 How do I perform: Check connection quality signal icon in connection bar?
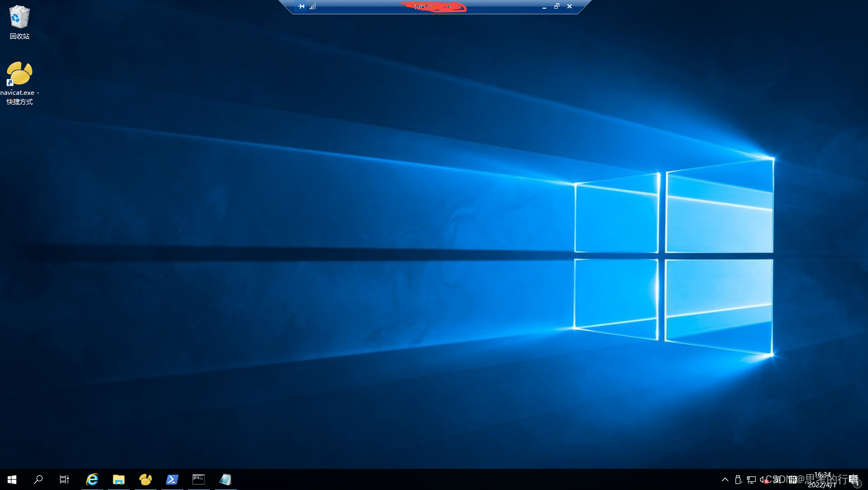tap(313, 7)
